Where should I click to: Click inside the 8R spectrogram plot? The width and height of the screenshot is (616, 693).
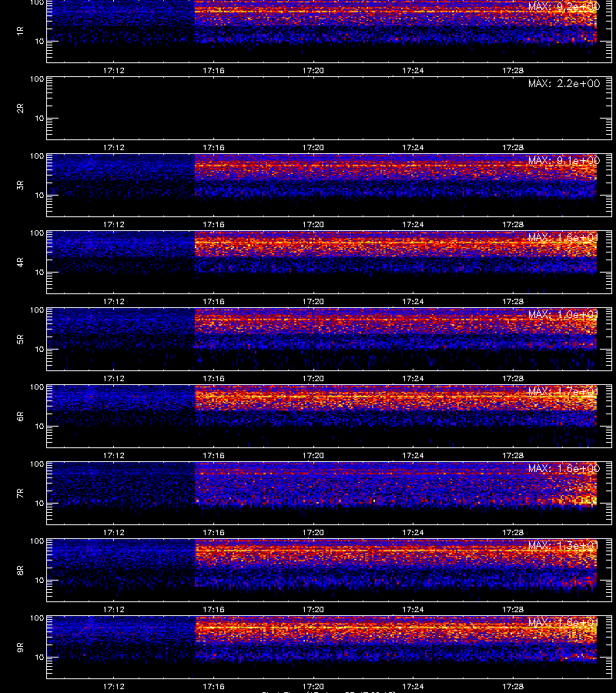click(x=329, y=571)
